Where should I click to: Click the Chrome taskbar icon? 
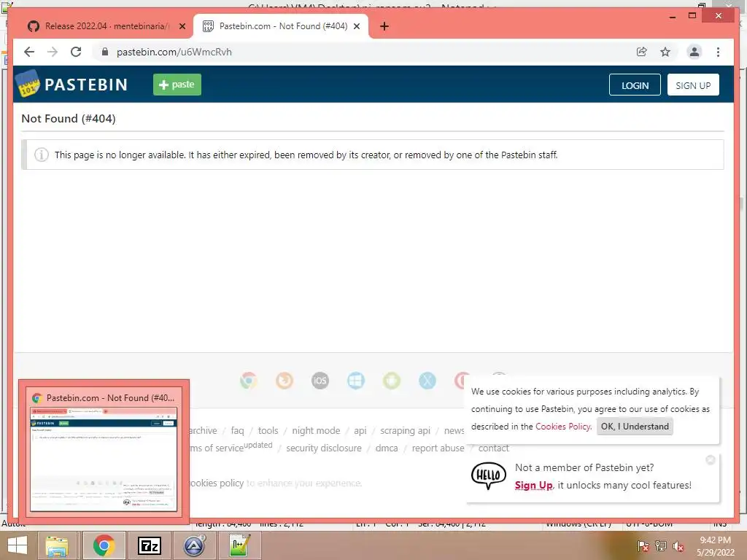coord(104,545)
